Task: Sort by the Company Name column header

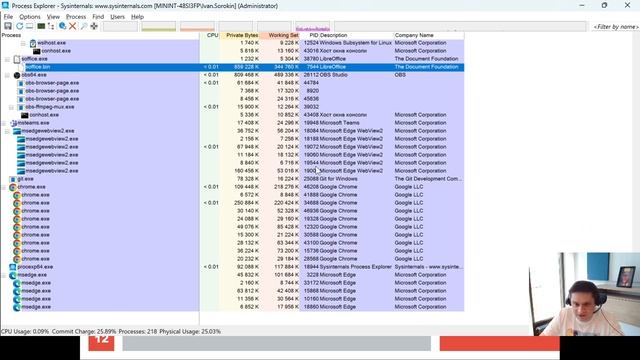Action: tap(429, 36)
